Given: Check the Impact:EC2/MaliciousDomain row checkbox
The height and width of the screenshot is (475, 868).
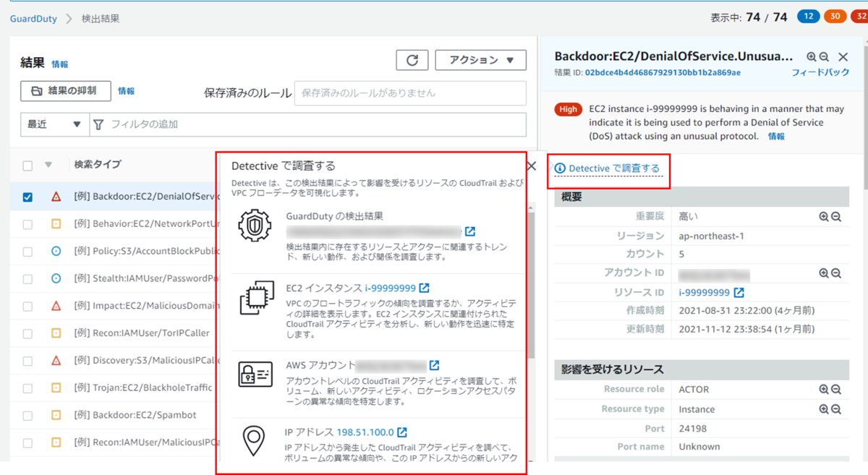Looking at the screenshot, I should pyautogui.click(x=27, y=306).
